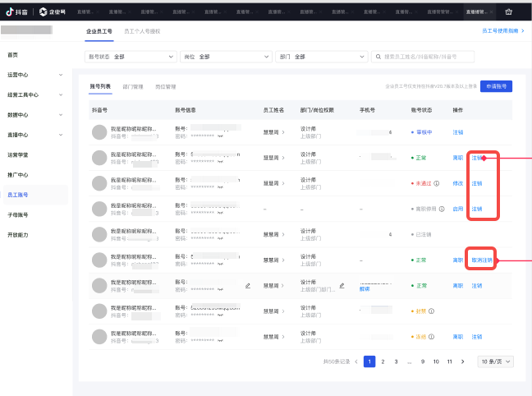Viewport: 532px width, 396px height.
Task: Select the 账号列表 tab
Action: click(x=100, y=86)
